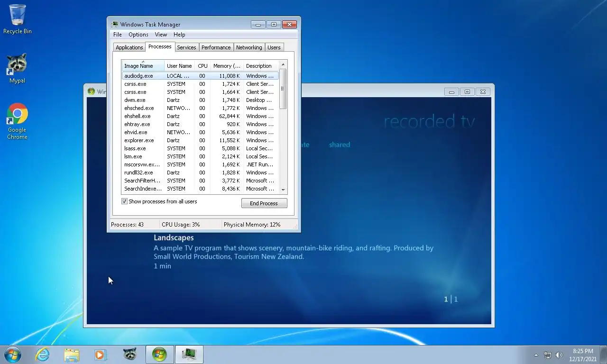This screenshot has width=607, height=364.
Task: Click the Task Manager title bar icon
Action: pyautogui.click(x=115, y=24)
